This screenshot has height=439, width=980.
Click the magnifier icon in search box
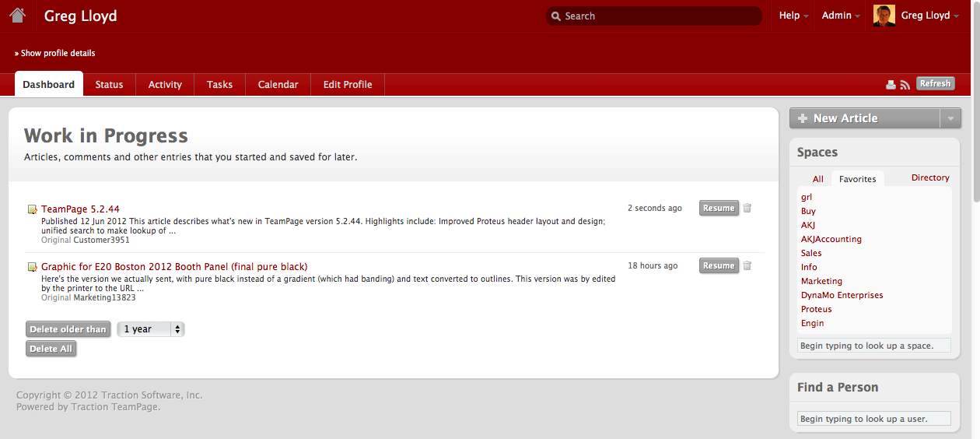point(555,16)
